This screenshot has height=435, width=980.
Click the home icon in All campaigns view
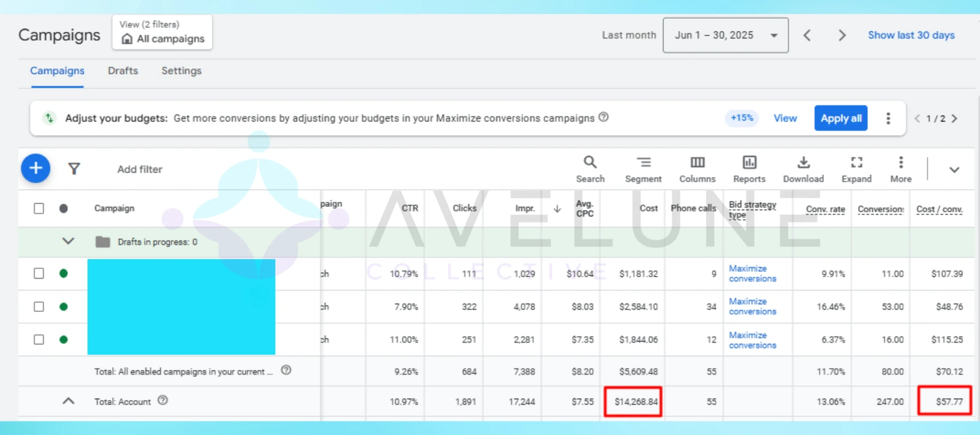(x=127, y=39)
